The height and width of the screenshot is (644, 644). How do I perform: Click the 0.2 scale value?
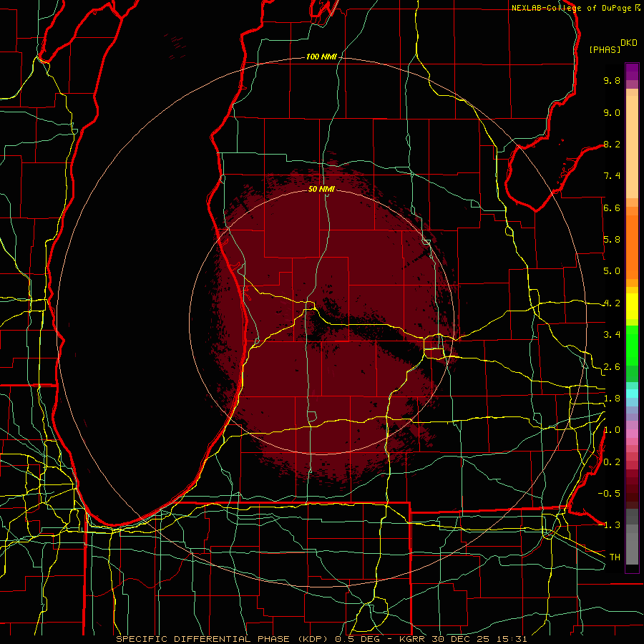612,462
